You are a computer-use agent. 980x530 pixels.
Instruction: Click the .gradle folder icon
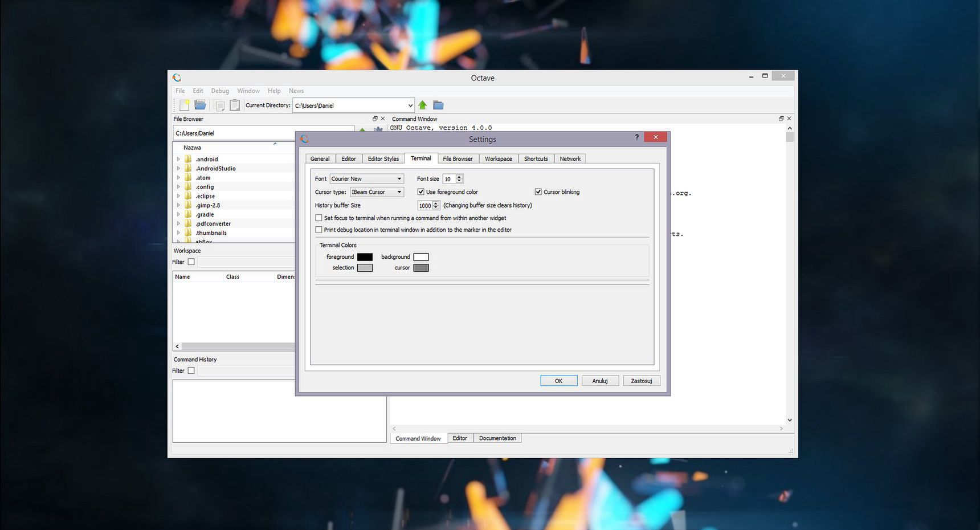[188, 214]
